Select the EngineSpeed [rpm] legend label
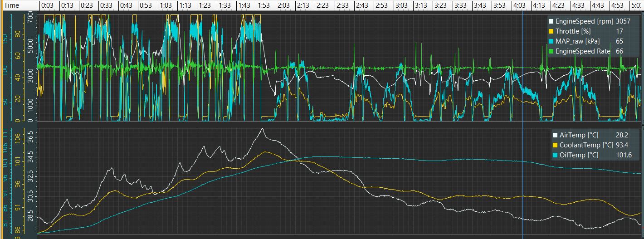 [584, 21]
